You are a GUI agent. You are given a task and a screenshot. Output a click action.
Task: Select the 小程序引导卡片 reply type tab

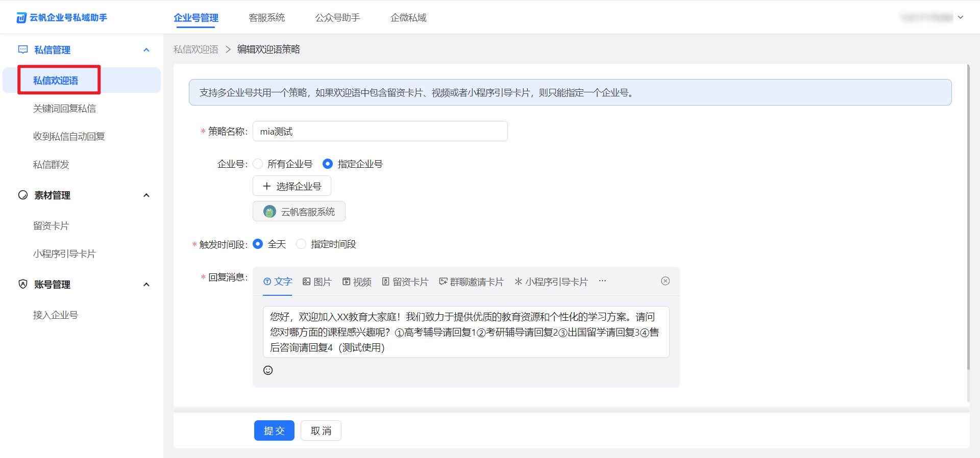[x=551, y=282]
